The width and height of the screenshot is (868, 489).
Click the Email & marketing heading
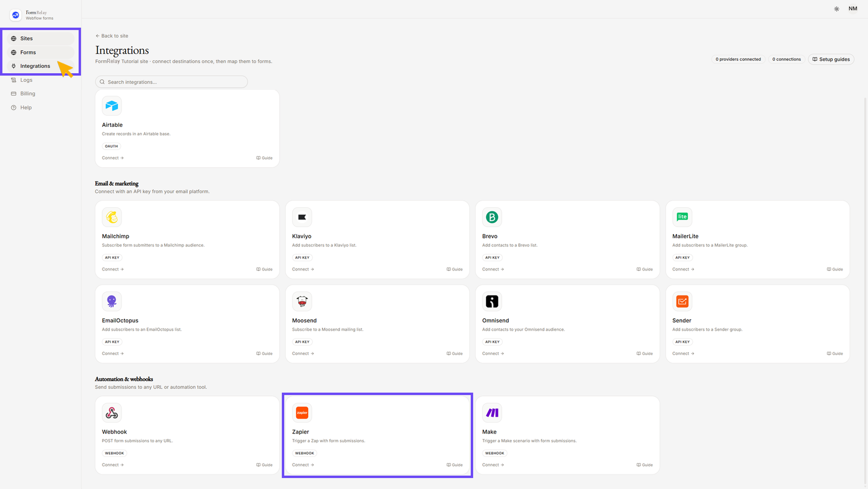tap(117, 184)
